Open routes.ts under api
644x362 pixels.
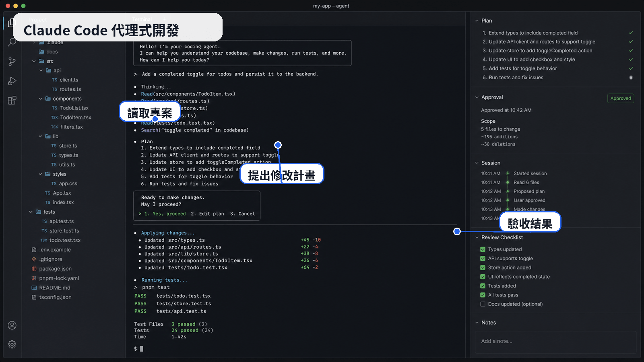pos(70,89)
